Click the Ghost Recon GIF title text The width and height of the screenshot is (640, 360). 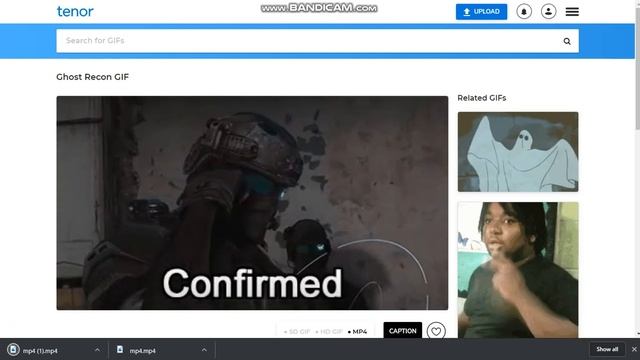pos(93,77)
